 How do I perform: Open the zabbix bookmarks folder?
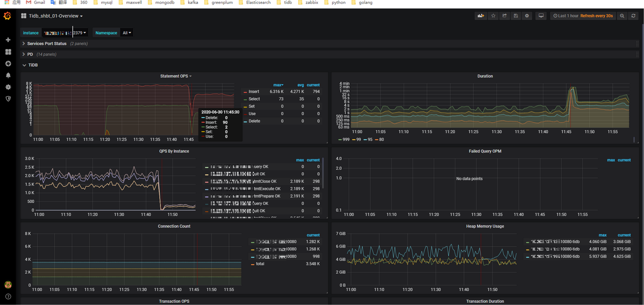308,2
